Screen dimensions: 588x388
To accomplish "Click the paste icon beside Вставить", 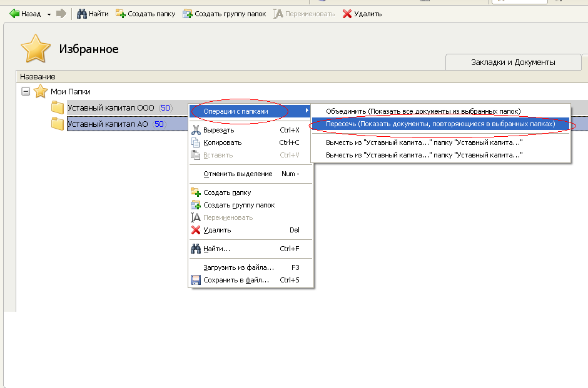I will pos(196,155).
